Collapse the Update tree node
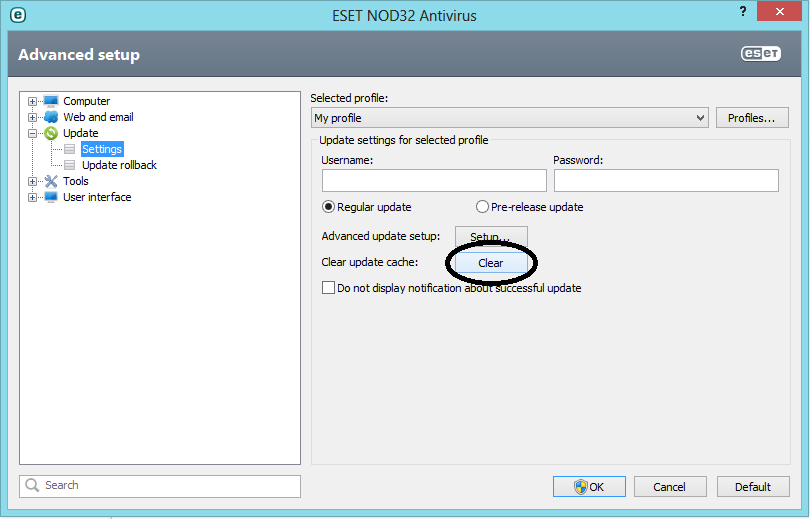Screen dimensions: 810x519 pyautogui.click(x=32, y=133)
